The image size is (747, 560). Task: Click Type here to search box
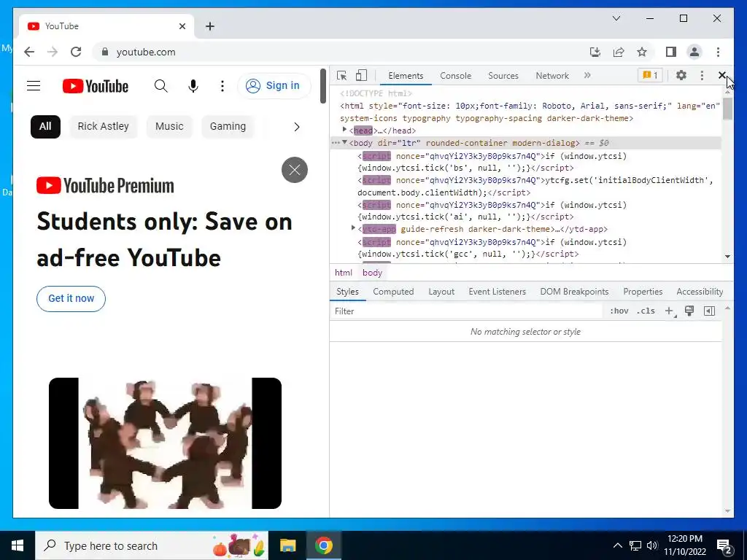pos(152,545)
